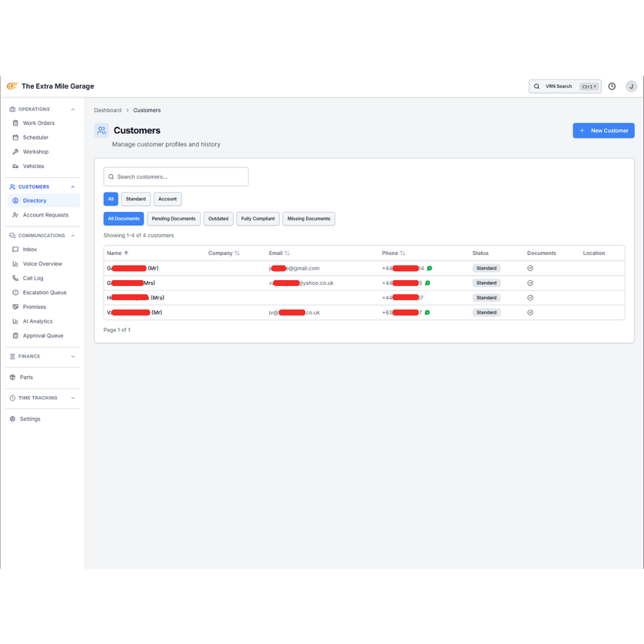This screenshot has width=644, height=644.
Task: Click Dashboard breadcrumb link
Action: (108, 110)
